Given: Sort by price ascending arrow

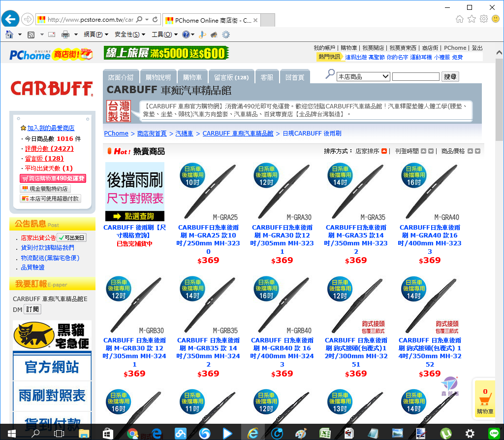Looking at the screenshot, I should coord(470,151).
